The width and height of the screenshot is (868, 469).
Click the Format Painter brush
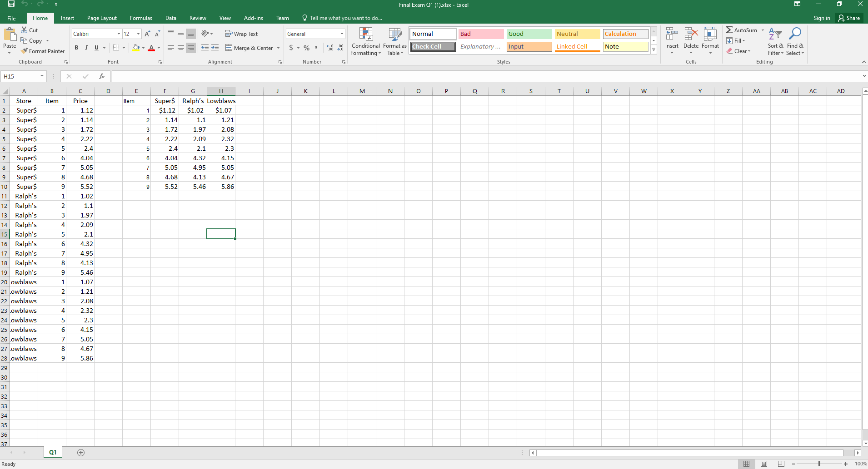tap(24, 51)
